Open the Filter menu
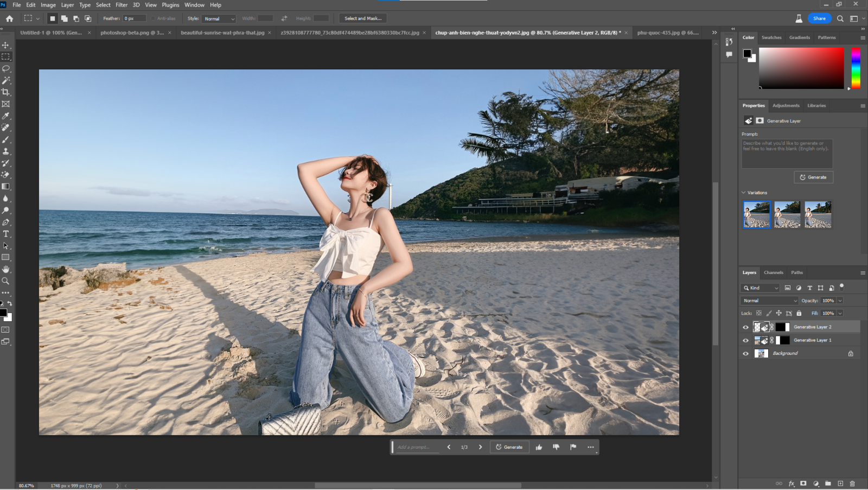The height and width of the screenshot is (490, 868). [x=122, y=5]
